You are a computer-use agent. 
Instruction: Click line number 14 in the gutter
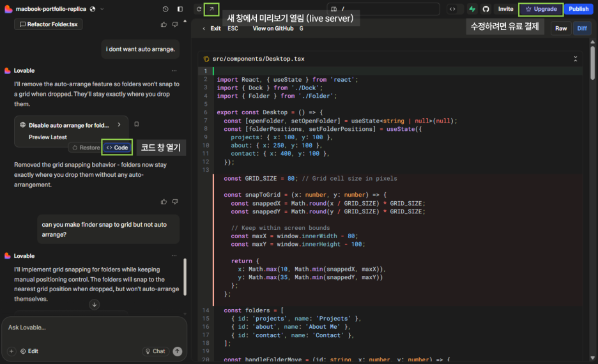click(206, 310)
